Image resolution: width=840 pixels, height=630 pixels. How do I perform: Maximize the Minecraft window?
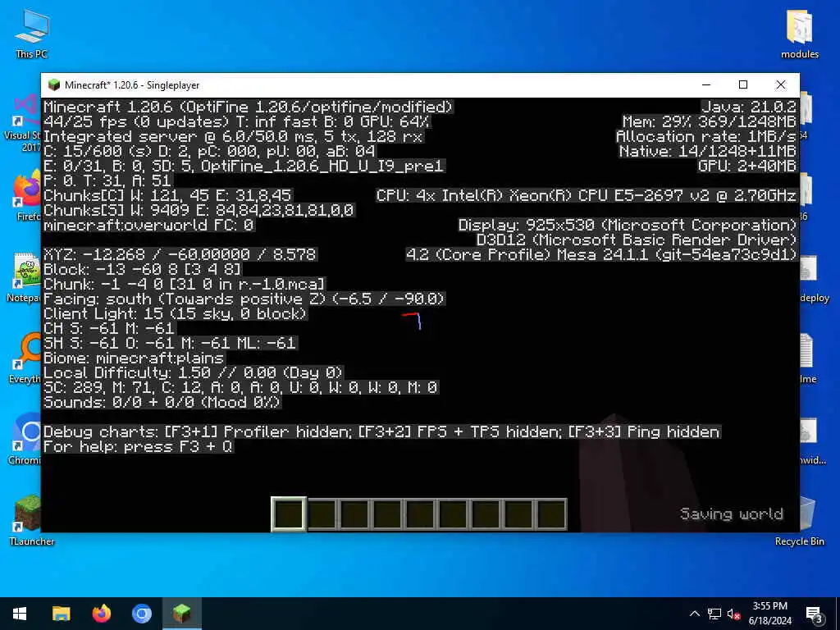coord(743,84)
